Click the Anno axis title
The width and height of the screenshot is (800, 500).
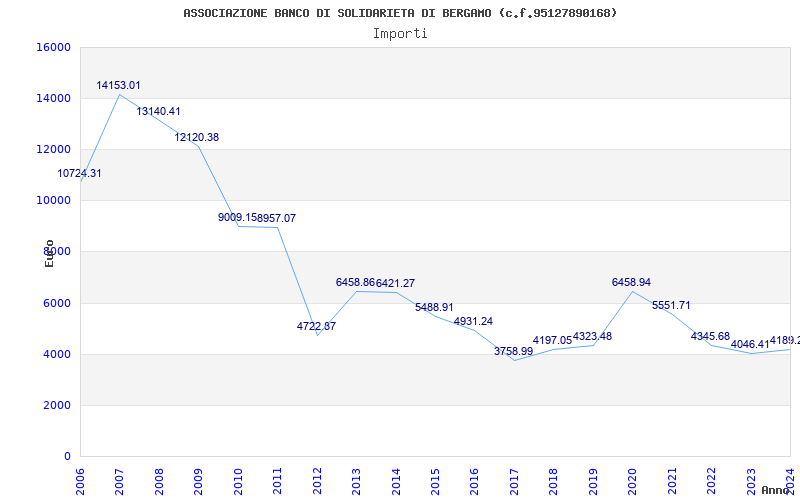coord(776,490)
